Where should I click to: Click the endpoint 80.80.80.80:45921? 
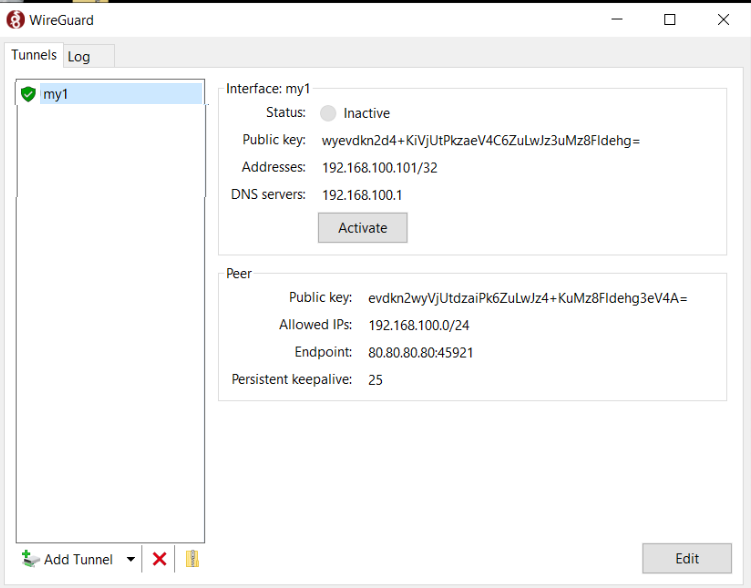tap(421, 353)
